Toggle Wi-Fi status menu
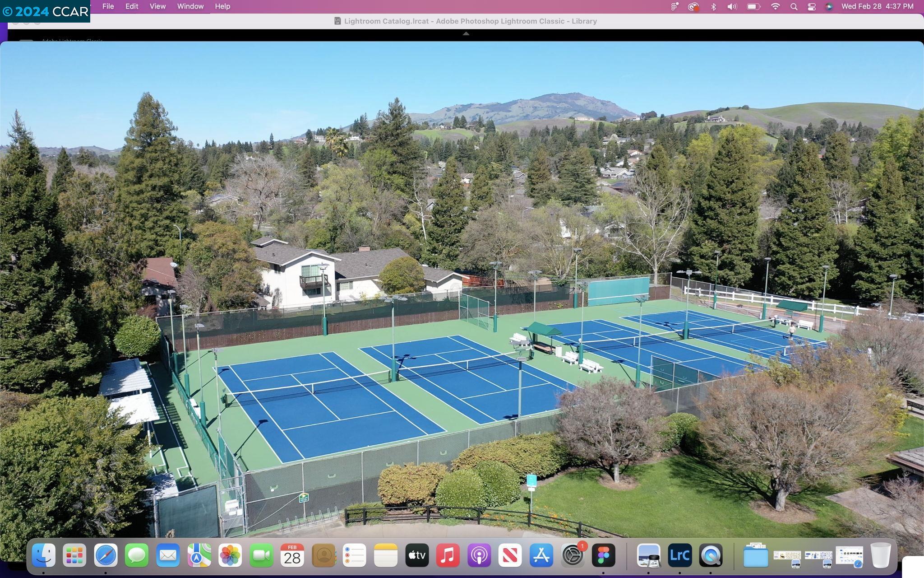Image resolution: width=924 pixels, height=578 pixels. [775, 6]
